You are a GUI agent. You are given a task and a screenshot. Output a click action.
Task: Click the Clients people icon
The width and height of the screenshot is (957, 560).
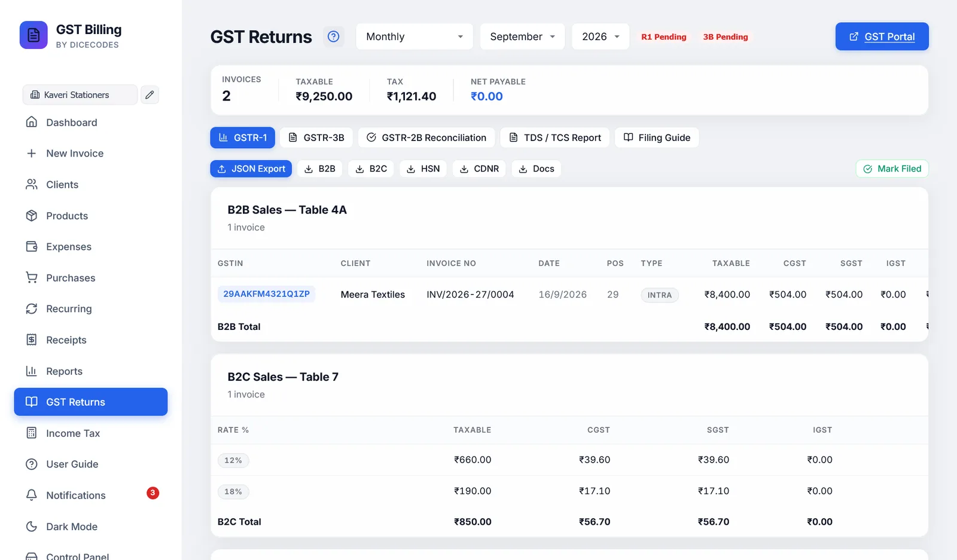32,184
